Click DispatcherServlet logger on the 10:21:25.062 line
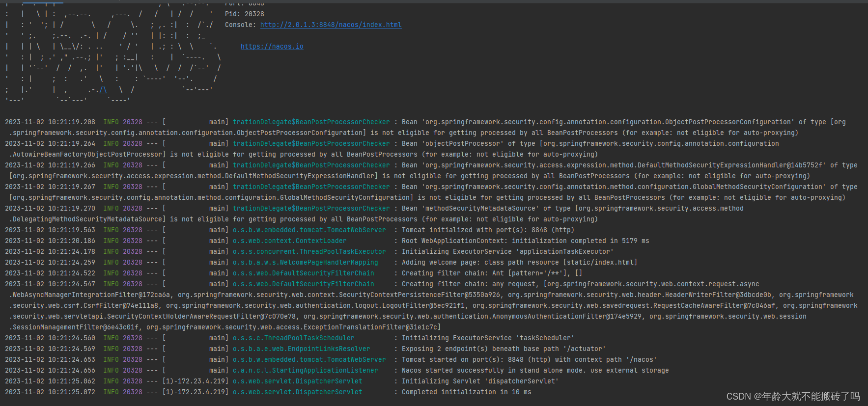 pyautogui.click(x=297, y=381)
